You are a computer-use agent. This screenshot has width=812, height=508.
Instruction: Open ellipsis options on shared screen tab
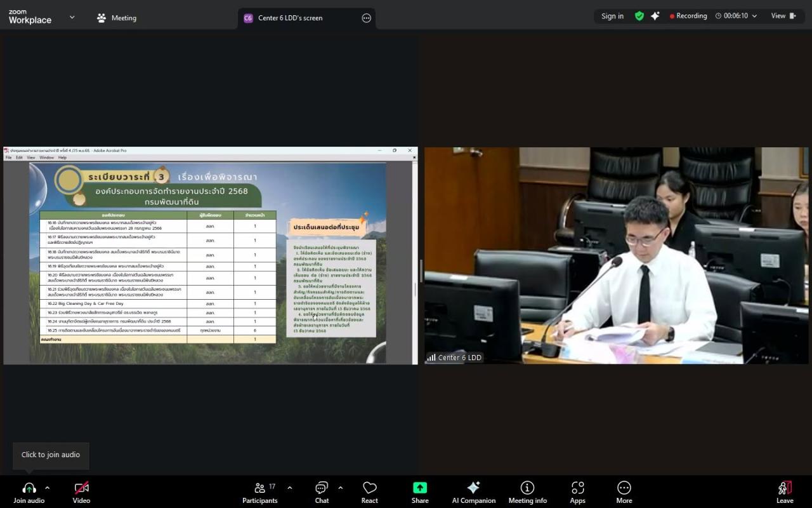pyautogui.click(x=366, y=18)
